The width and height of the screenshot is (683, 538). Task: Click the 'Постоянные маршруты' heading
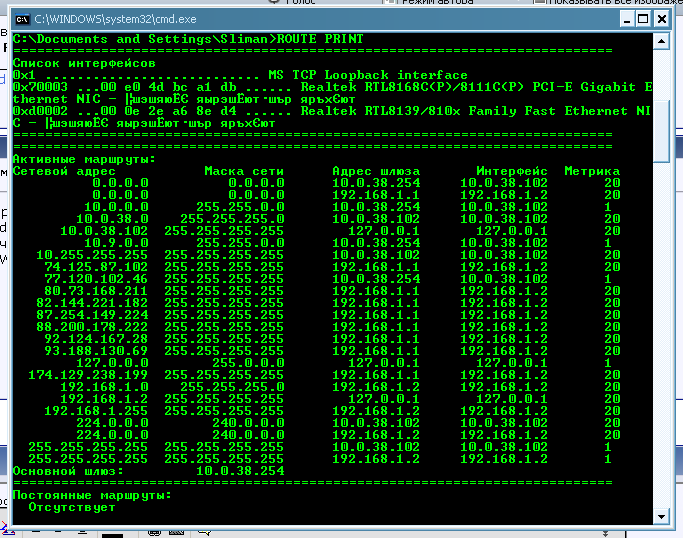(92, 495)
